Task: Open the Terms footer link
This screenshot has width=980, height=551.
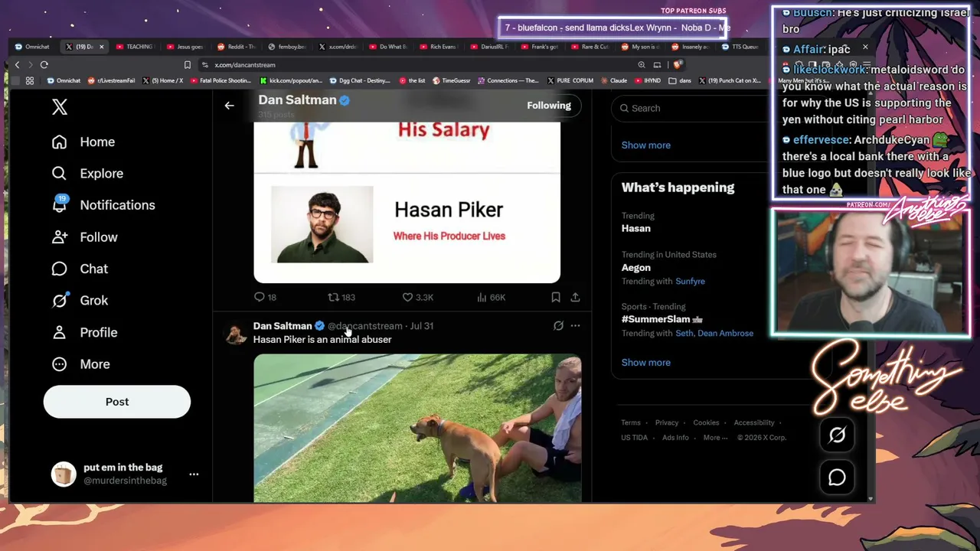Action: coord(631,422)
